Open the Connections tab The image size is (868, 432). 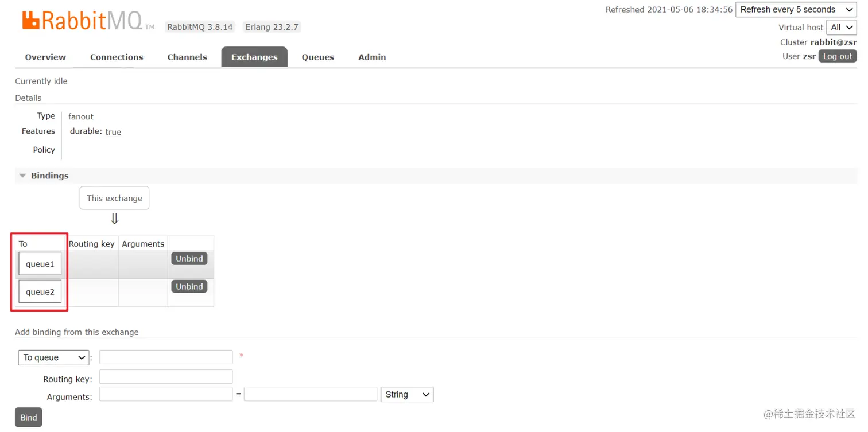coord(117,57)
